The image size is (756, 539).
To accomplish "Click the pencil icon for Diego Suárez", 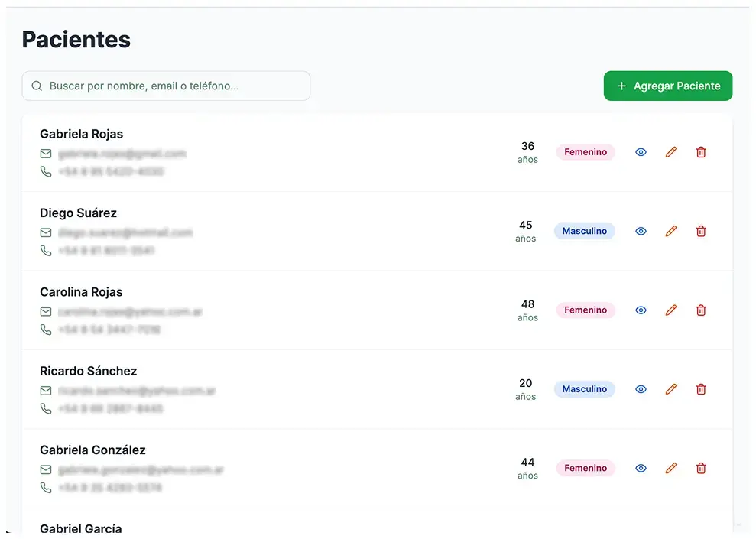I will pyautogui.click(x=671, y=231).
